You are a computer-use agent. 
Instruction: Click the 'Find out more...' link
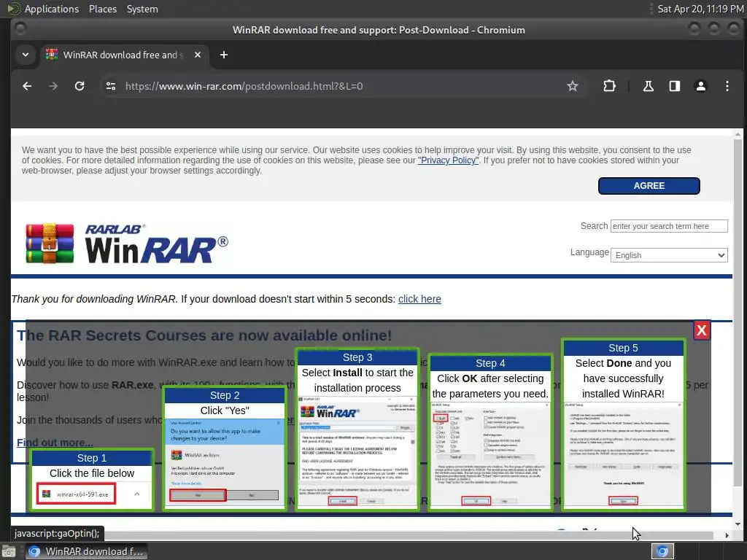[55, 443]
